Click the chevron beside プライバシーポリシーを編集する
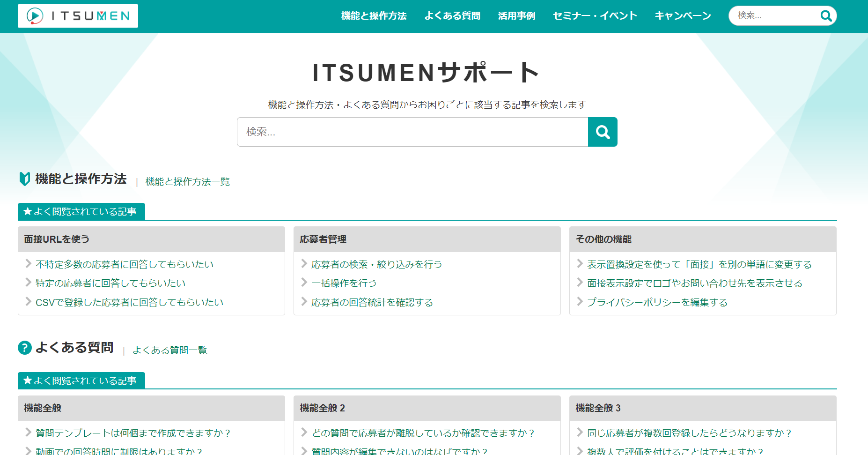This screenshot has height=455, width=868. tap(580, 301)
